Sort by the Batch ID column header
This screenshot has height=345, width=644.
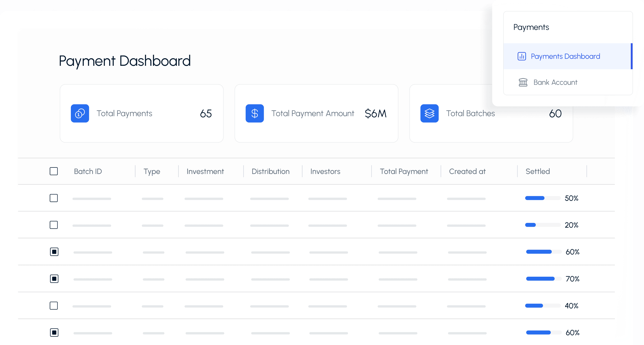tap(88, 172)
